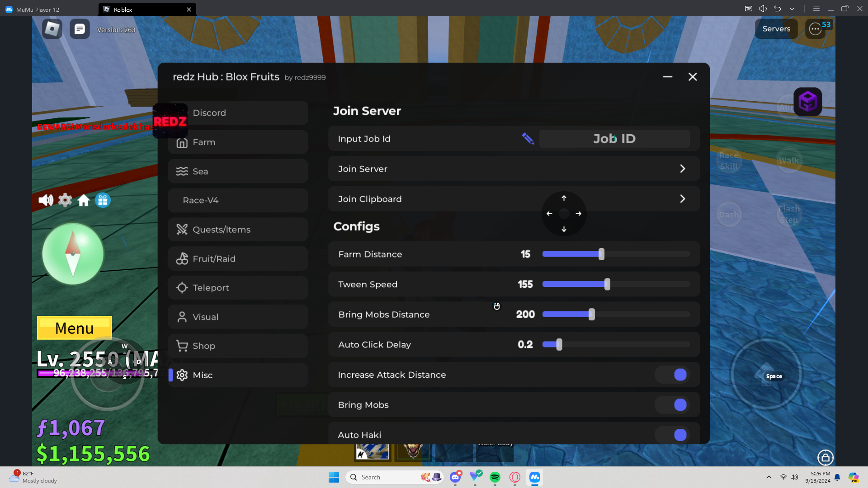The image size is (868, 488).
Task: Open the Fruit/Raid section
Action: (238, 258)
